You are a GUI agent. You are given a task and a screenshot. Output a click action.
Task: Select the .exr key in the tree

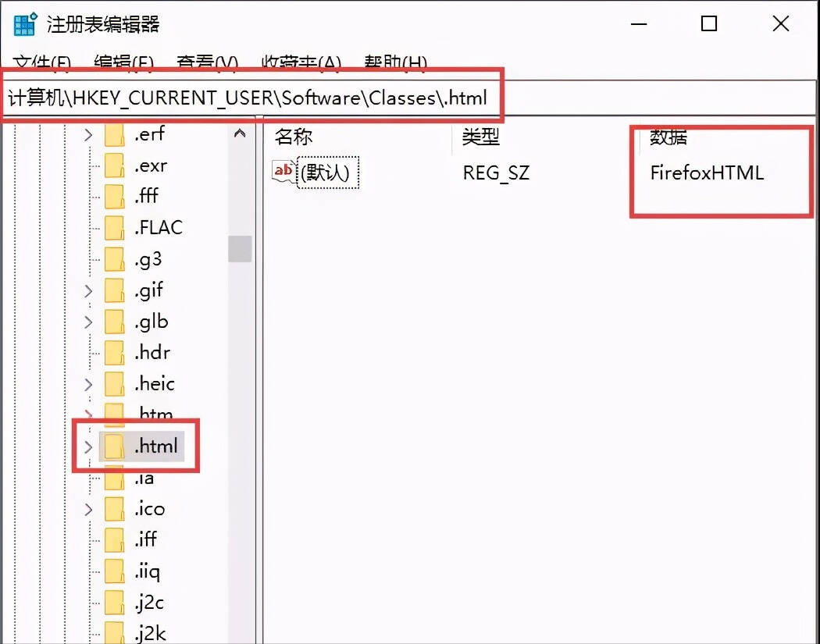click(x=151, y=165)
